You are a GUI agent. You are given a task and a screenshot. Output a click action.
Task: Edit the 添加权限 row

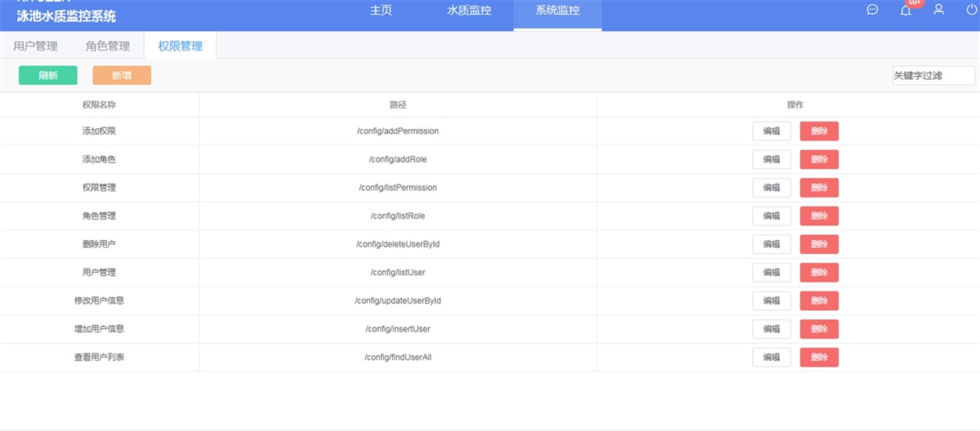click(x=772, y=131)
